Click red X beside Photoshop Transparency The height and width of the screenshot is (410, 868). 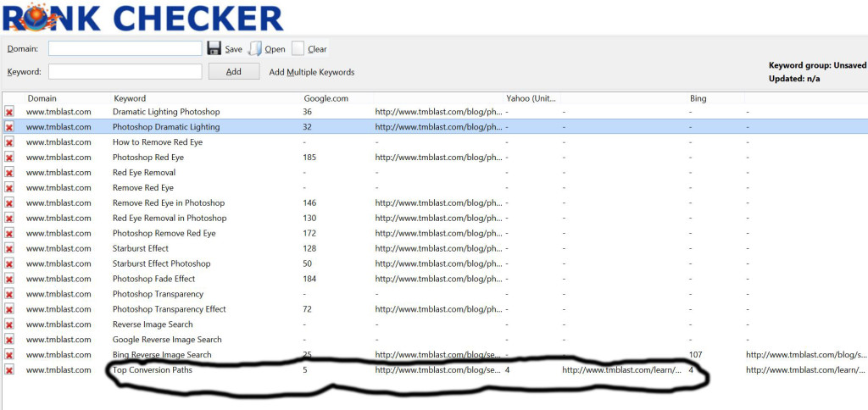click(8, 294)
